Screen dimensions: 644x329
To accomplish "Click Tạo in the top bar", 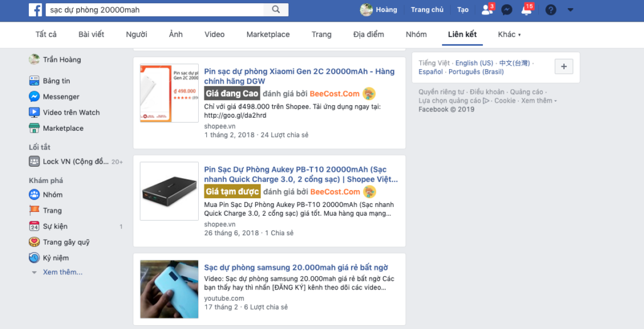I will tap(463, 9).
